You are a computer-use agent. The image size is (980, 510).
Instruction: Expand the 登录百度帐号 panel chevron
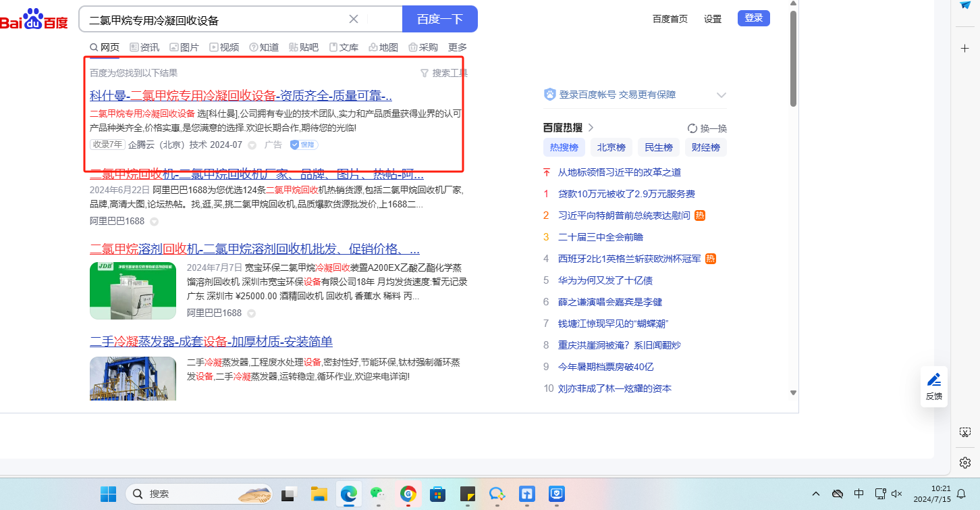[x=721, y=95]
